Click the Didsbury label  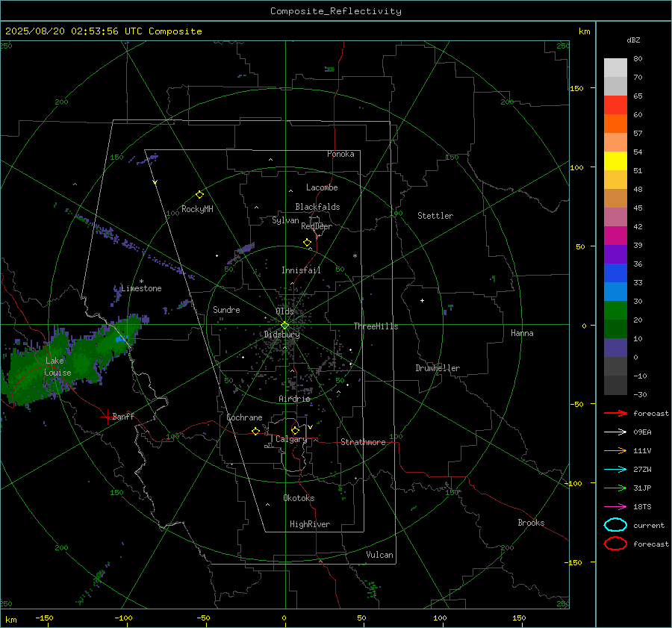click(281, 335)
